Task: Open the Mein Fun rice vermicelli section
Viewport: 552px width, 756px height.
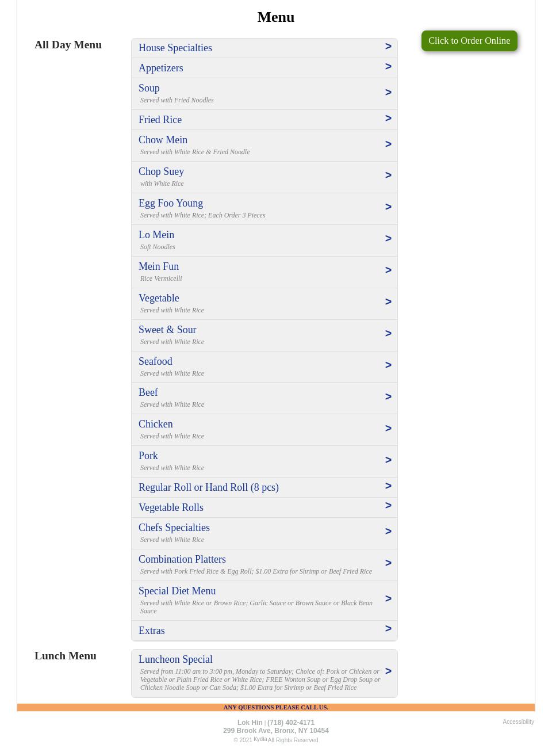Action: 264,272
